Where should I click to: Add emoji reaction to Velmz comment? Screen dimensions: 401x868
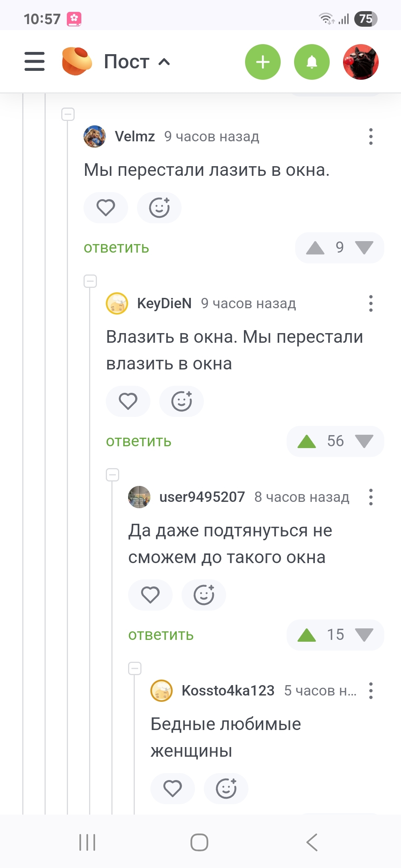point(159,208)
